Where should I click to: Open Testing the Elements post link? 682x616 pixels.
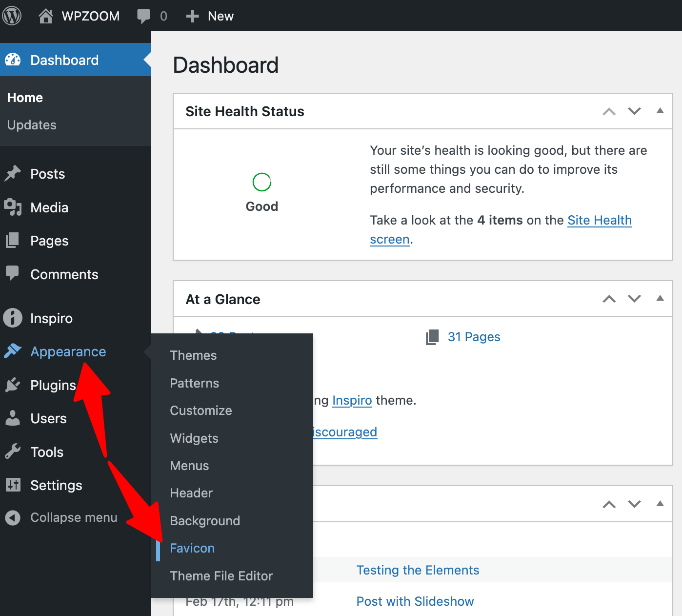418,570
